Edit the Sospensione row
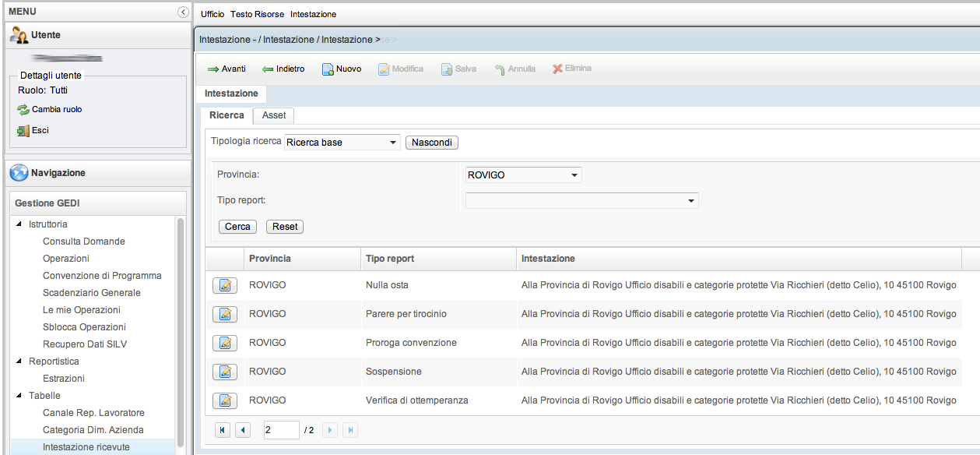 (x=225, y=372)
